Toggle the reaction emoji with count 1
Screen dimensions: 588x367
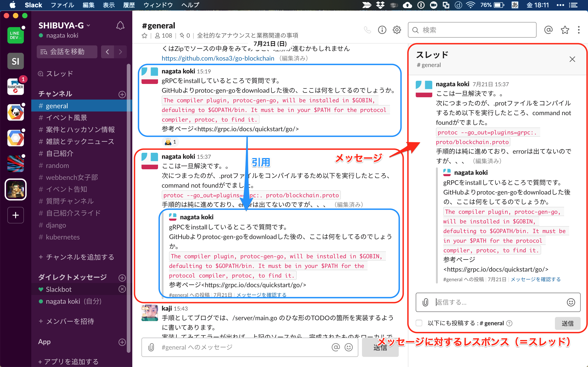171,142
